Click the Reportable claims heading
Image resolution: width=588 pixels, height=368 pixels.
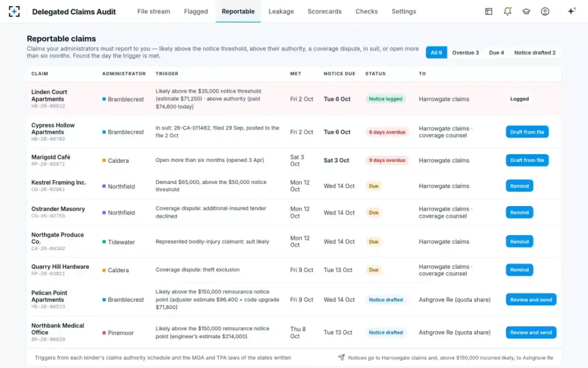(x=61, y=39)
